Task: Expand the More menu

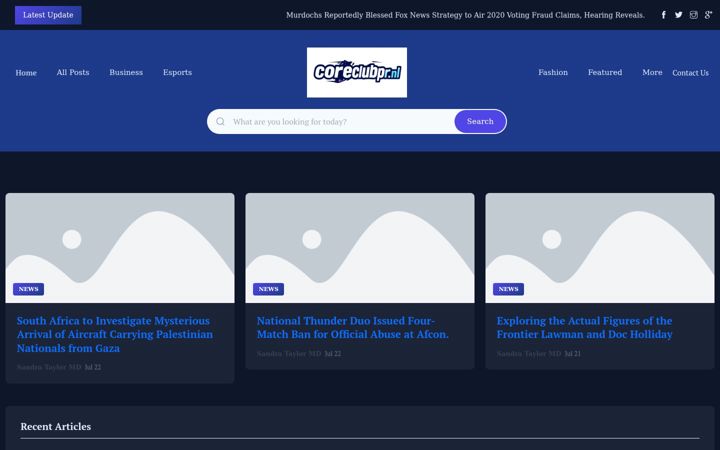Action: [652, 73]
